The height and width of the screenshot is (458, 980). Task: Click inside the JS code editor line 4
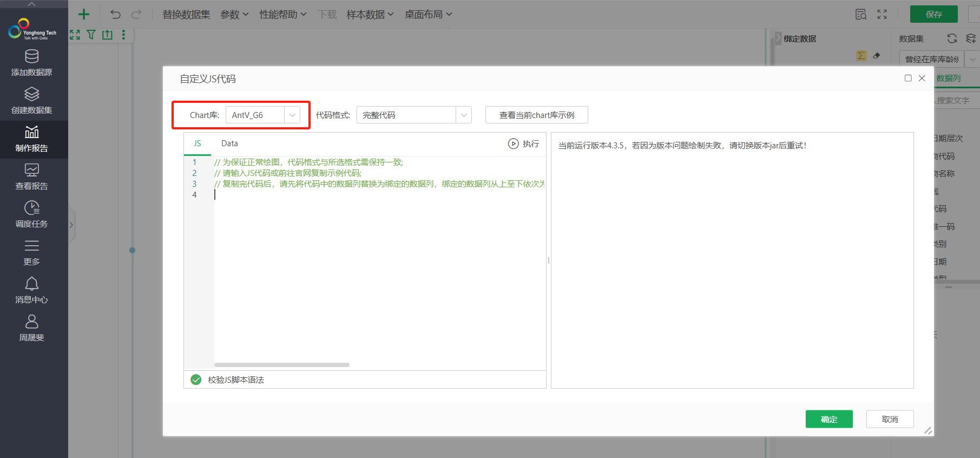(379, 195)
